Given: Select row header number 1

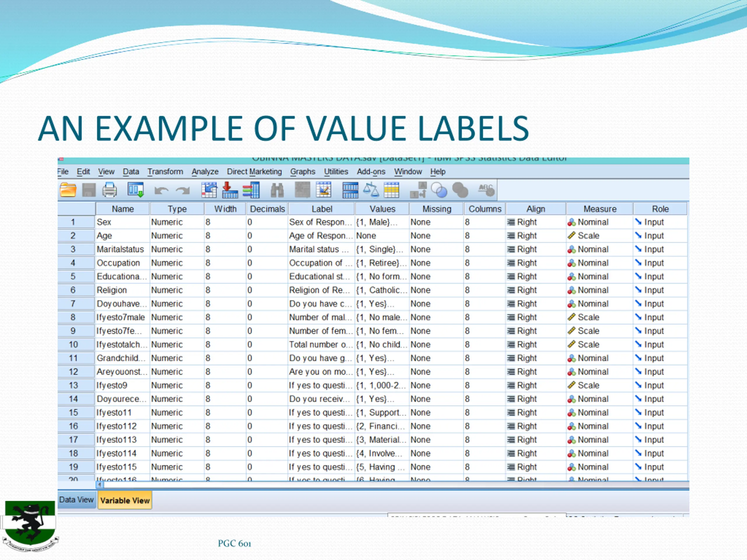Looking at the screenshot, I should [x=76, y=222].
